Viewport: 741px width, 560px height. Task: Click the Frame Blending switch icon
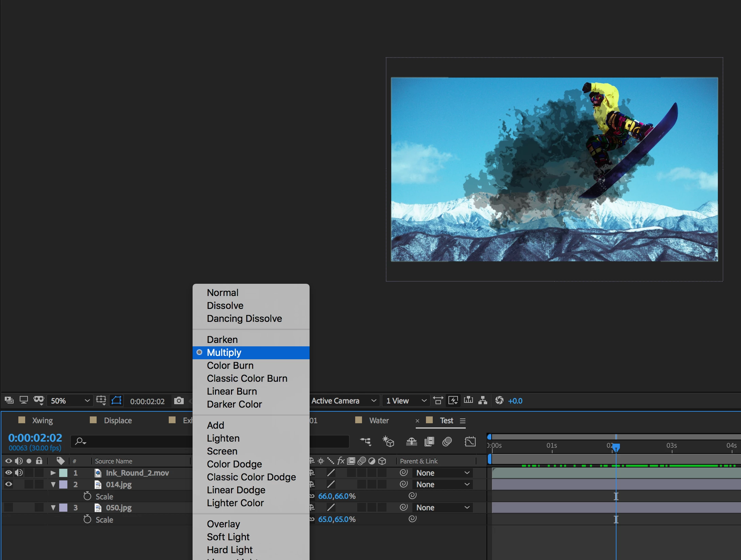click(x=429, y=442)
